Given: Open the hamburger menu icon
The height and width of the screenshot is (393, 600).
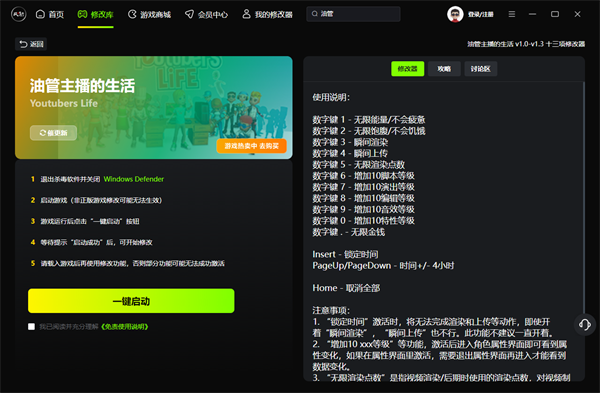Looking at the screenshot, I should 512,14.
